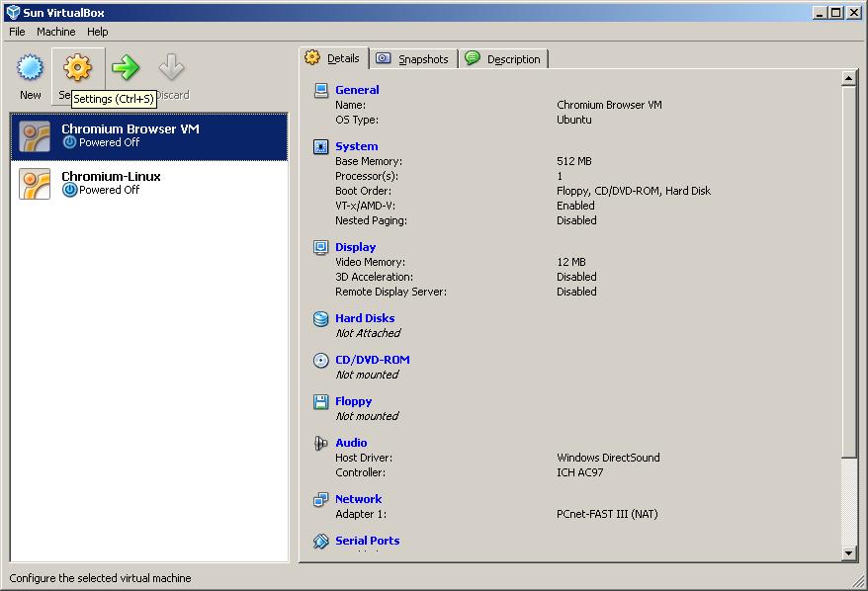Click the 'Nested Paging:' label

point(371,220)
